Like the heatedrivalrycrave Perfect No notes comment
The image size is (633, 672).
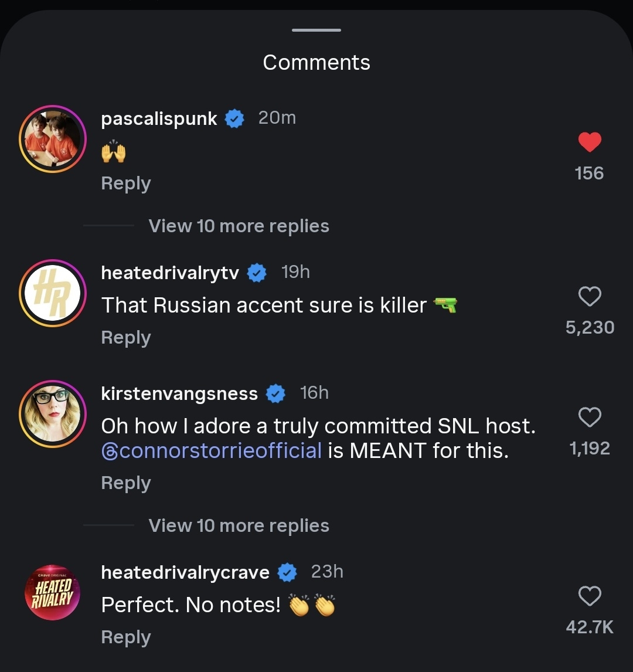pyautogui.click(x=590, y=596)
